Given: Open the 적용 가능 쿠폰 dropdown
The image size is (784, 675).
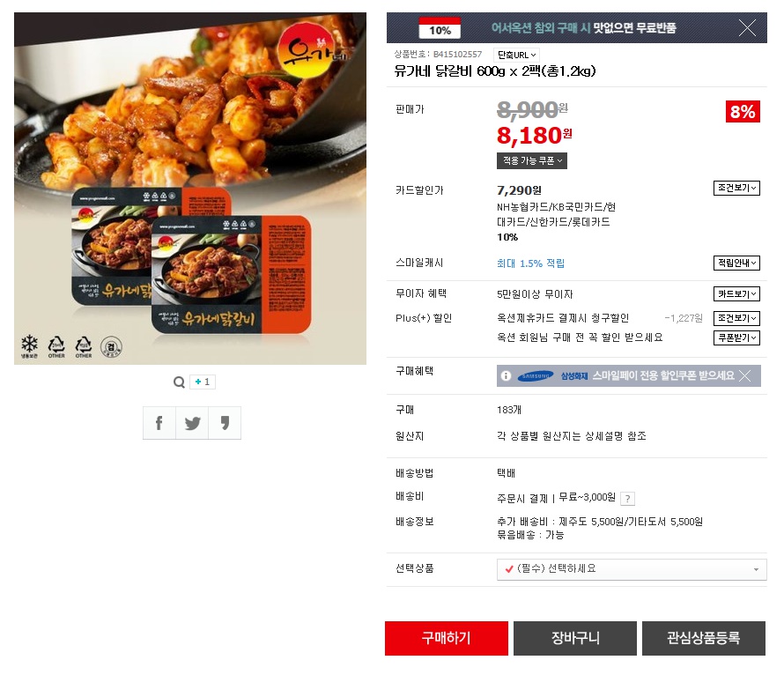Looking at the screenshot, I should 532,161.
